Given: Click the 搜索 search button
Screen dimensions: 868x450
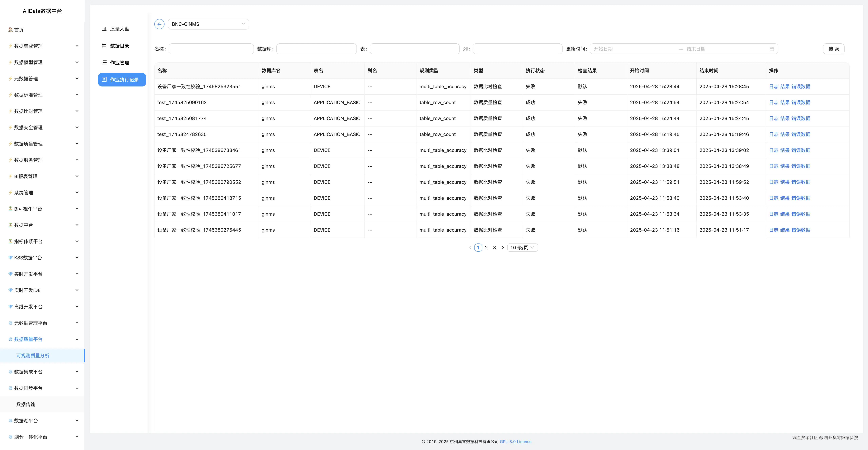Looking at the screenshot, I should (833, 49).
